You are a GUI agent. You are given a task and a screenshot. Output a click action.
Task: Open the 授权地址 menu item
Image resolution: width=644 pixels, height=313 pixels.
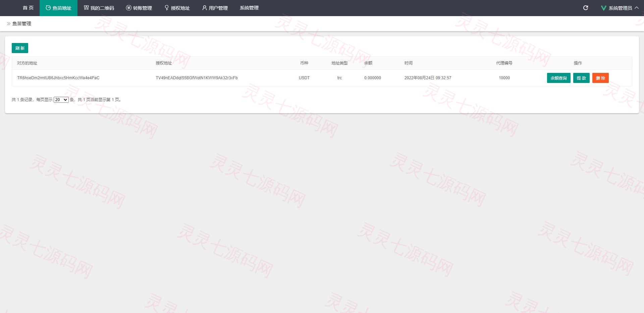(177, 8)
